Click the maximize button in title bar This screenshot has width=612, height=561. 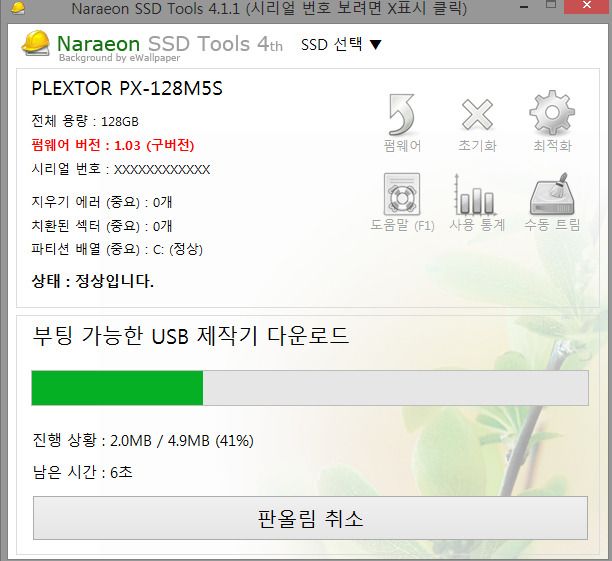point(551,5)
